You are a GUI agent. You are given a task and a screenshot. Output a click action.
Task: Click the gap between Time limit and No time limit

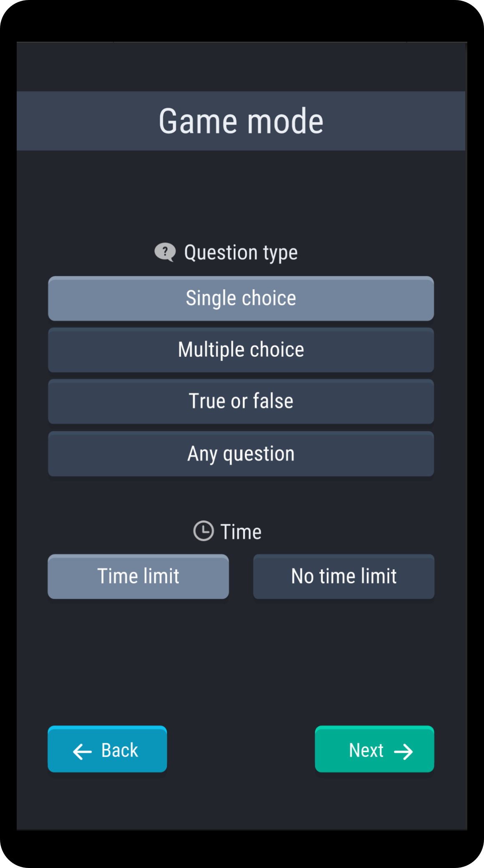(x=241, y=576)
